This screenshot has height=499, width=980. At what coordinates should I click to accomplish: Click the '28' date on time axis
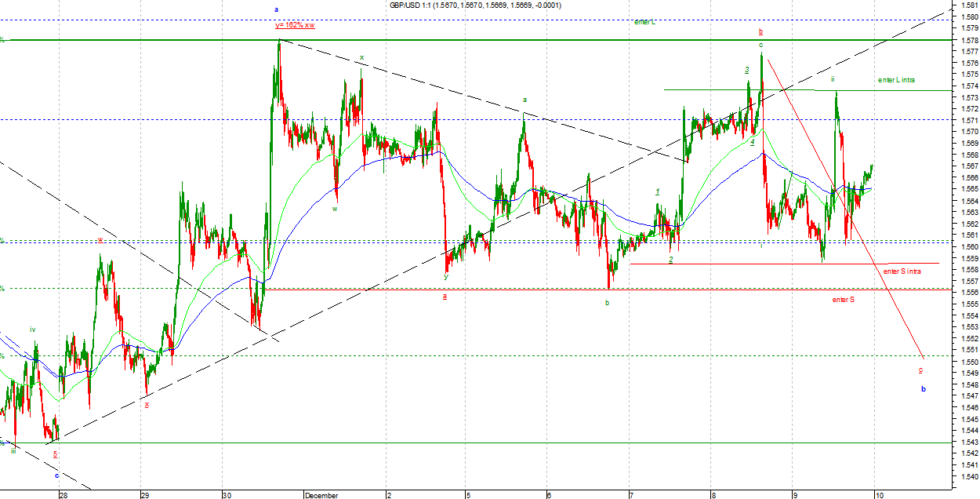point(63,495)
